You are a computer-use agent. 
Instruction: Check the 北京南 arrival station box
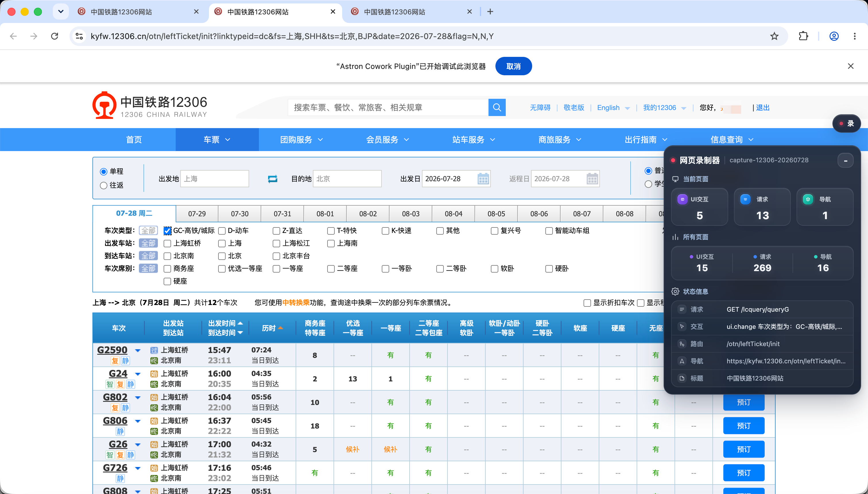pyautogui.click(x=167, y=256)
